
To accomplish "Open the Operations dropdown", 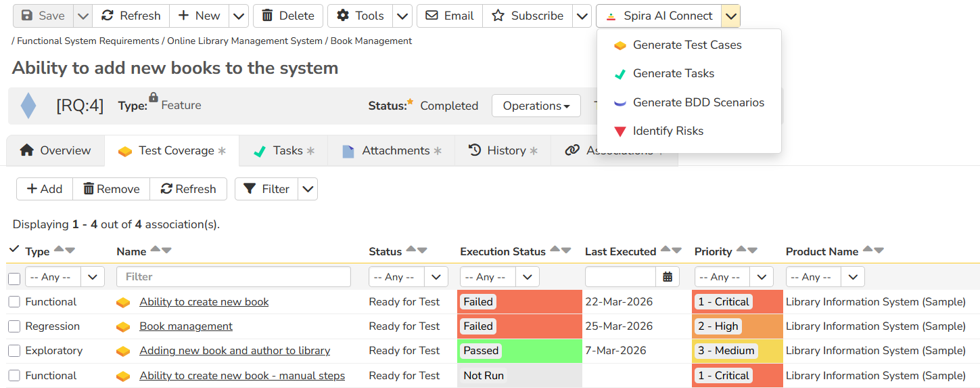I will pyautogui.click(x=536, y=106).
